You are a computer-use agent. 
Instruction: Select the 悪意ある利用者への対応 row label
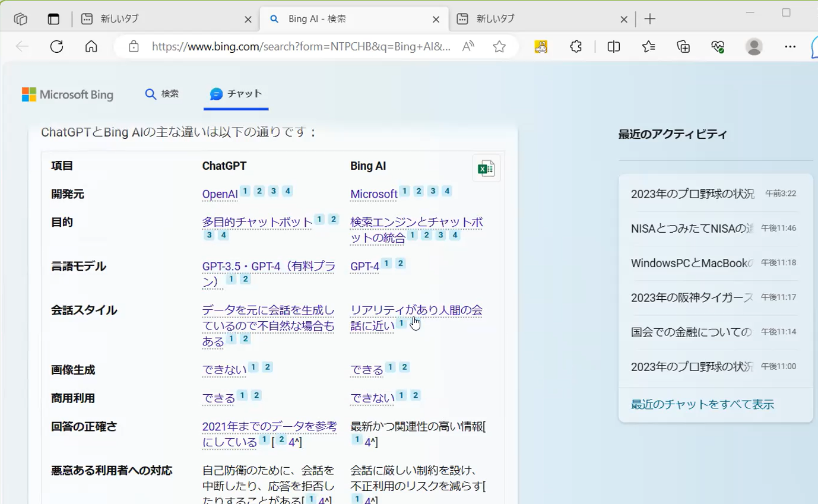pyautogui.click(x=112, y=471)
